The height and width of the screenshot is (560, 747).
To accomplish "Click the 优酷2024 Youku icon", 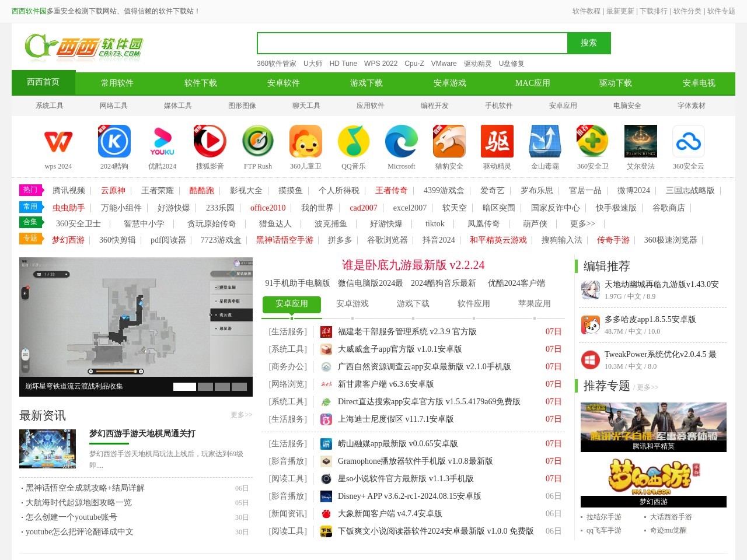I will pos(162,141).
